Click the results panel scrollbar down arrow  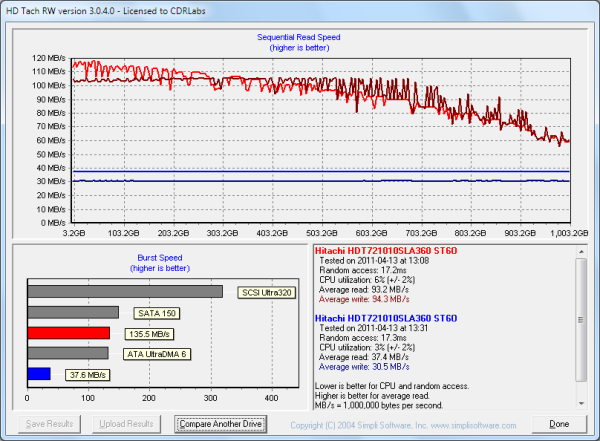tap(582, 400)
